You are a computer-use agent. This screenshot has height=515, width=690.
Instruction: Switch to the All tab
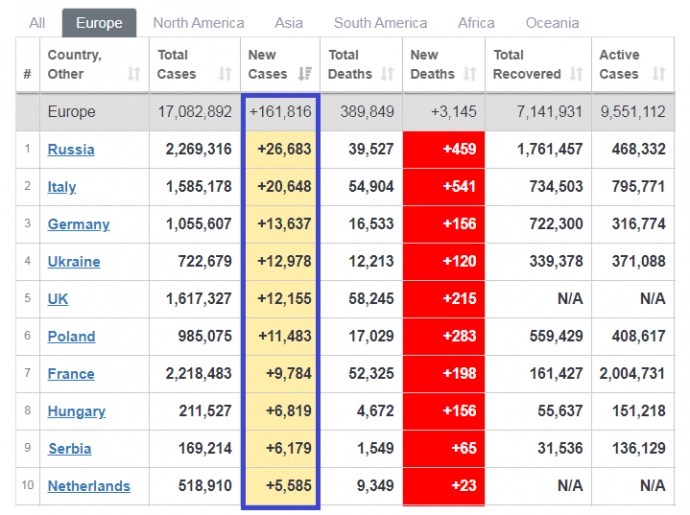tap(37, 23)
